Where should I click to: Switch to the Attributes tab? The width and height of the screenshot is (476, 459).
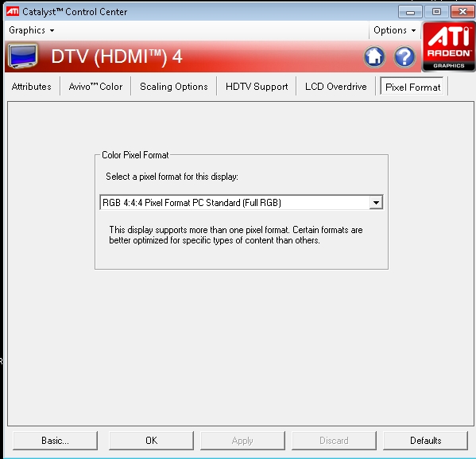(31, 87)
